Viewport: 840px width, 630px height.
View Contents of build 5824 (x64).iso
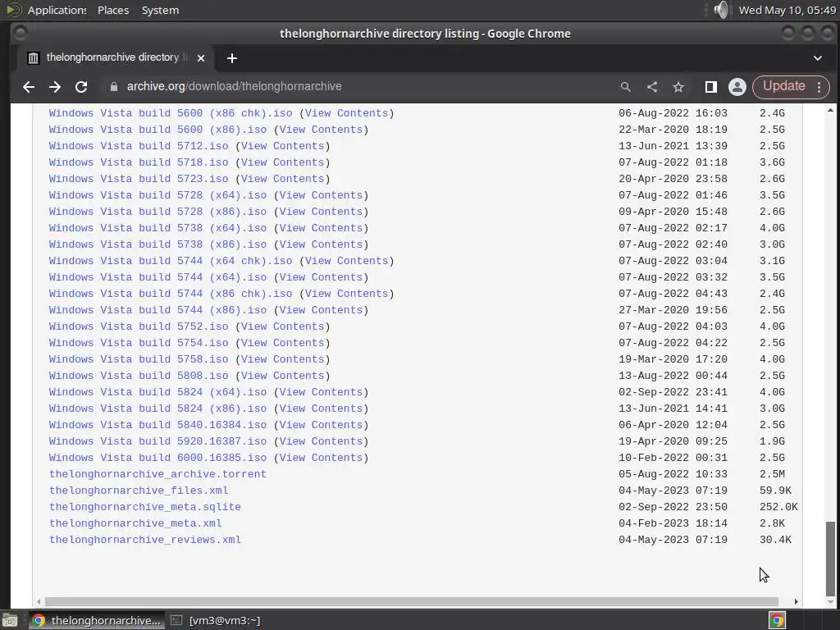(x=321, y=392)
